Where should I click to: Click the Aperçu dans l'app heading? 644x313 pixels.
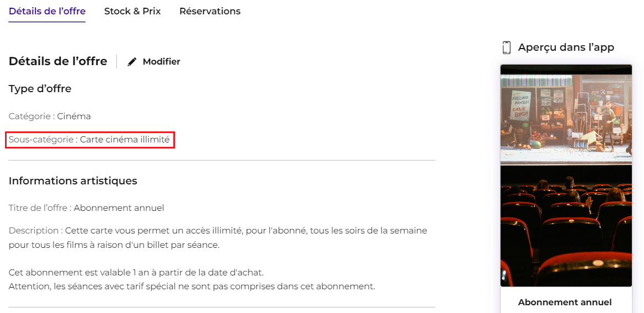pyautogui.click(x=566, y=47)
